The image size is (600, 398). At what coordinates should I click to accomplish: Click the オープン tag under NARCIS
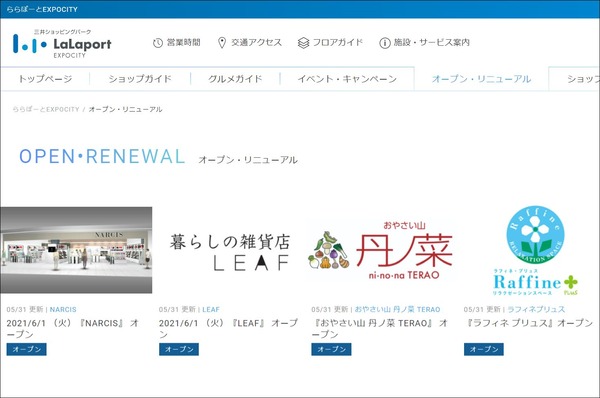26,349
